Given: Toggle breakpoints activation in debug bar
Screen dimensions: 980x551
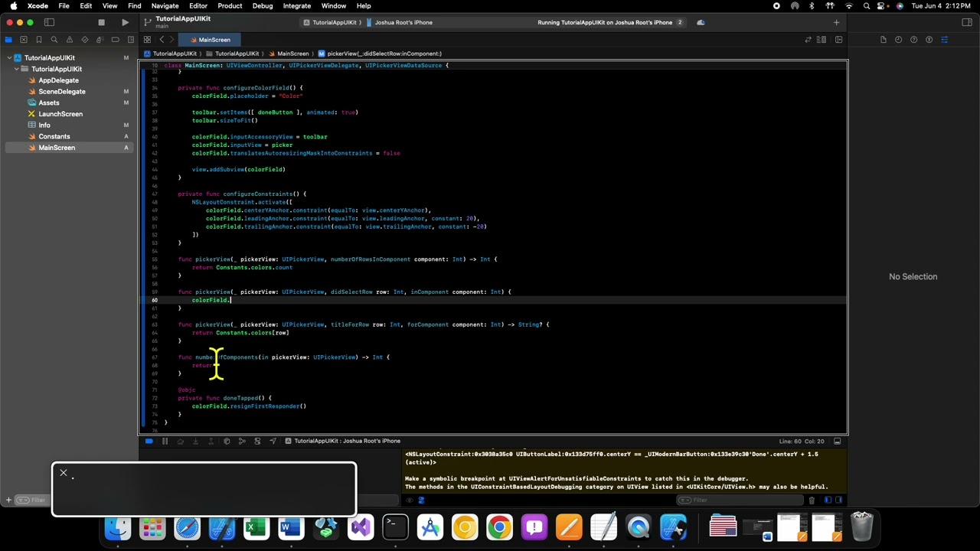Looking at the screenshot, I should point(149,441).
